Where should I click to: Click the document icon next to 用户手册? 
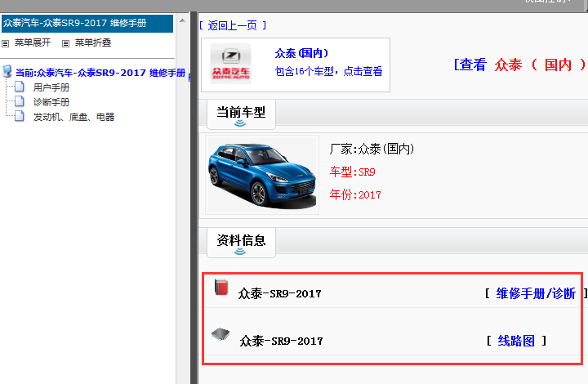pos(20,87)
